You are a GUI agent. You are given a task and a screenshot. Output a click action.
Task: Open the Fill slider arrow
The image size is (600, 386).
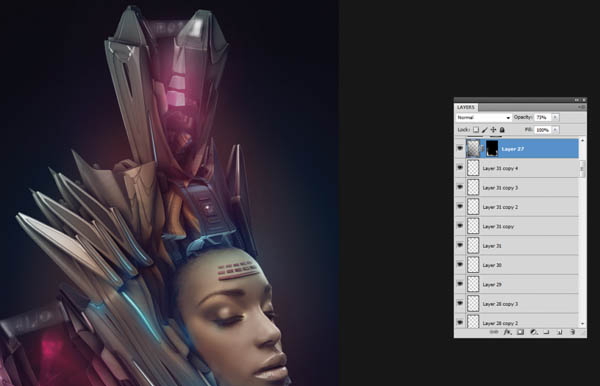555,130
